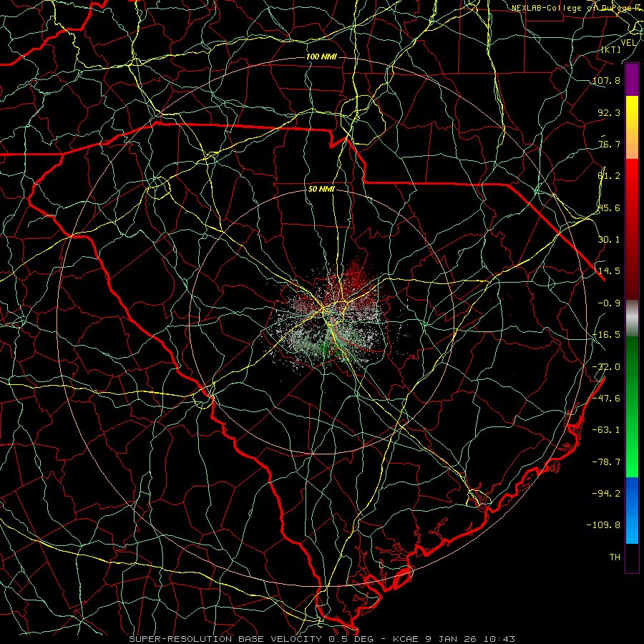The image size is (644, 644).
Task: Click the -32.0 value on the velocity scale
Action: pyautogui.click(x=606, y=367)
